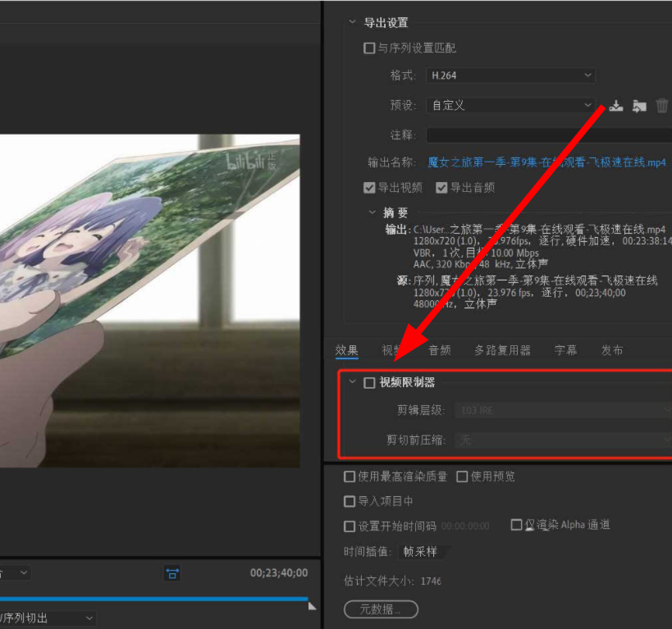This screenshot has width=672, height=629.
Task: Collapse the 摘要 section
Action: coord(373,212)
